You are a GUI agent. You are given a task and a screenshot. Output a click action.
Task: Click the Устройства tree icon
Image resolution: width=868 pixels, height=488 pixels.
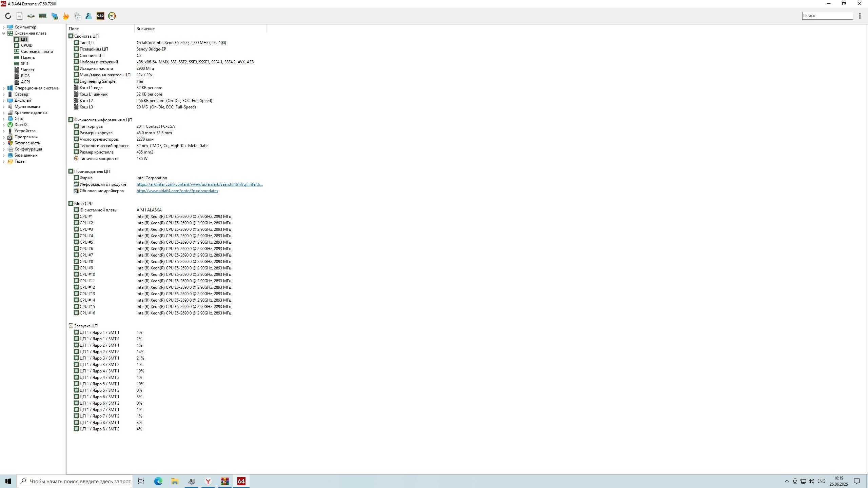coord(10,131)
